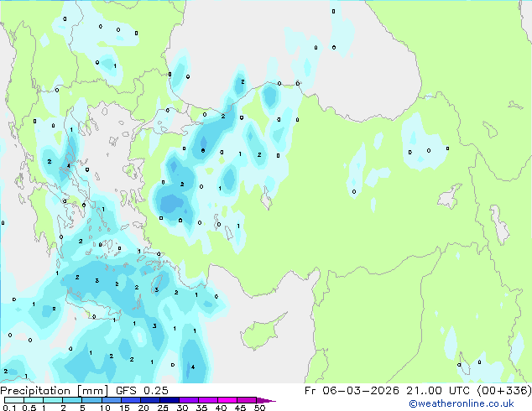
Task: Click the legend label '25'
Action: [163, 408]
